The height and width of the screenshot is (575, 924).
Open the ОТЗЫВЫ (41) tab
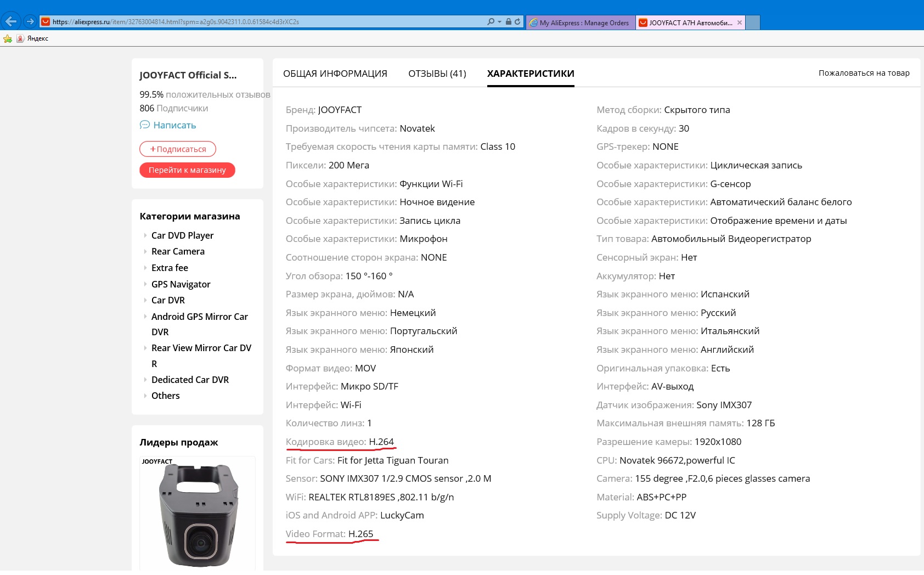(437, 74)
